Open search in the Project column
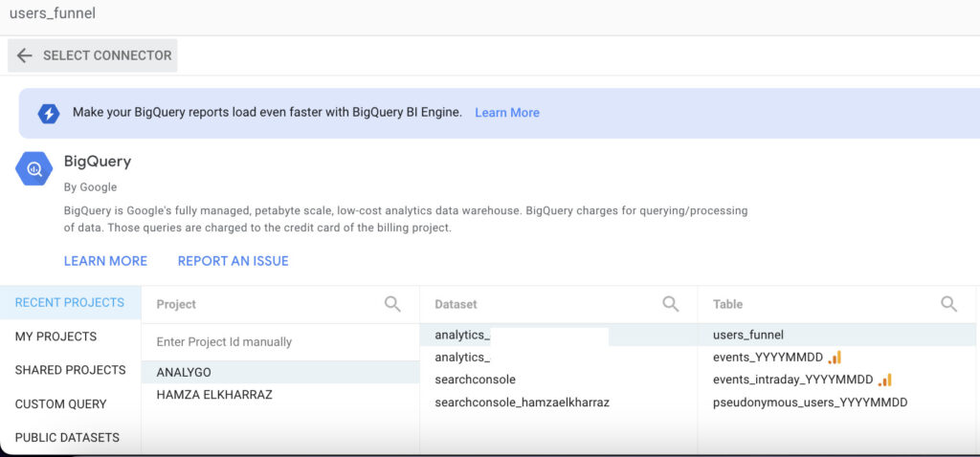The image size is (980, 457). pyautogui.click(x=392, y=304)
